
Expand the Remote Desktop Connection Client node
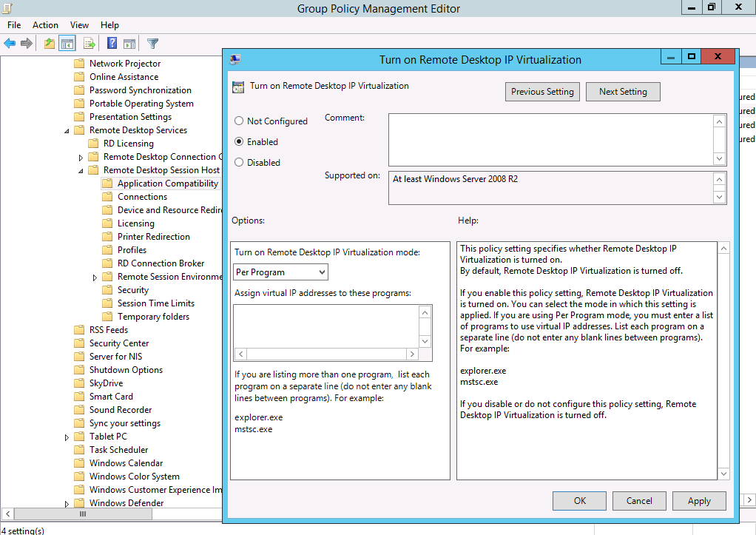pyautogui.click(x=81, y=158)
